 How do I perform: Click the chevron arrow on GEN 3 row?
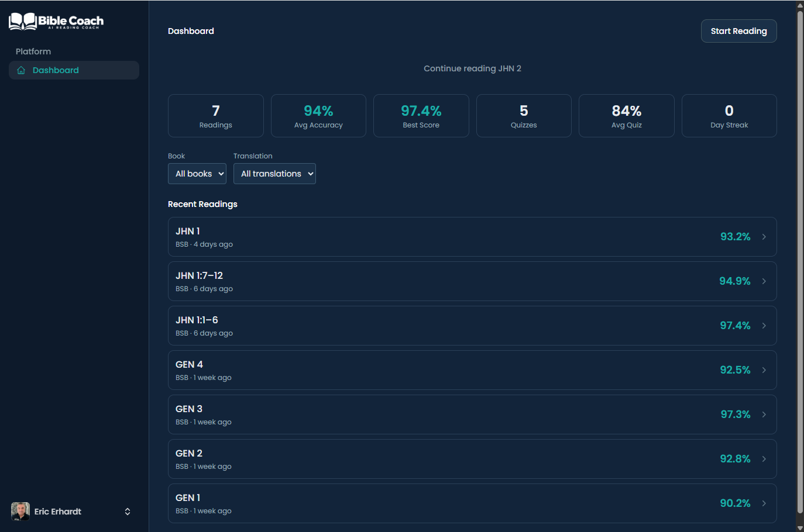(764, 414)
